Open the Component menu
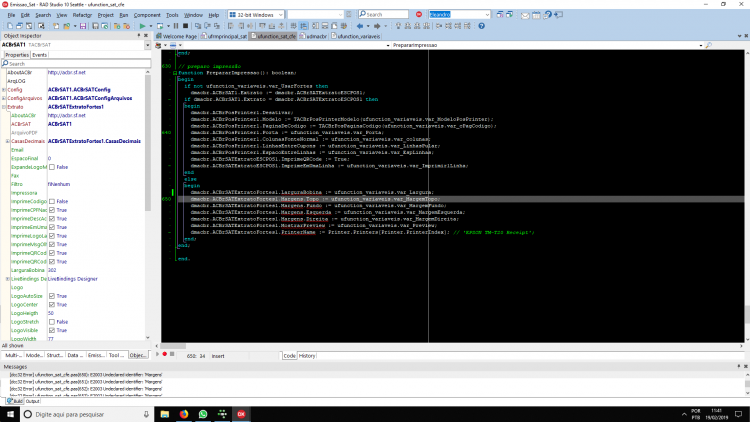The image size is (750, 422). click(x=147, y=15)
